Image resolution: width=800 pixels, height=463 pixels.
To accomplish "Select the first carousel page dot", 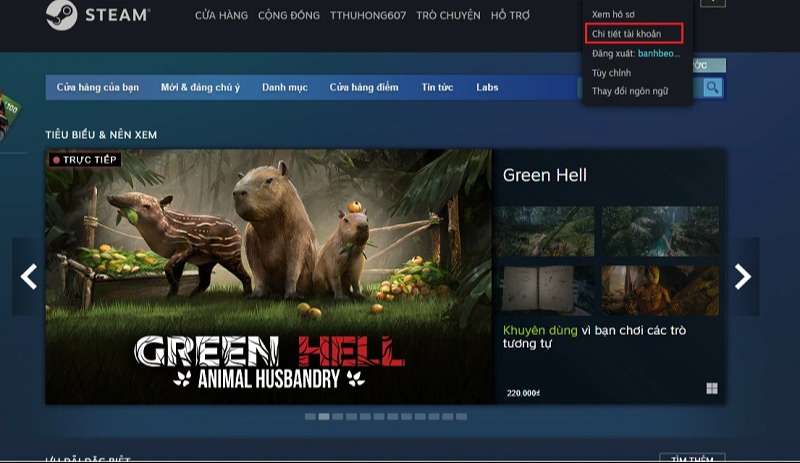I will [x=310, y=417].
